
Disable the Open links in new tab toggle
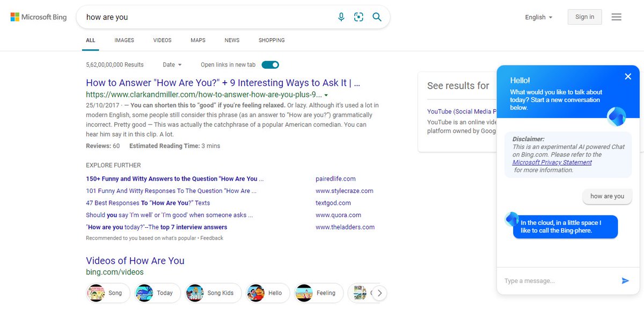pos(270,64)
